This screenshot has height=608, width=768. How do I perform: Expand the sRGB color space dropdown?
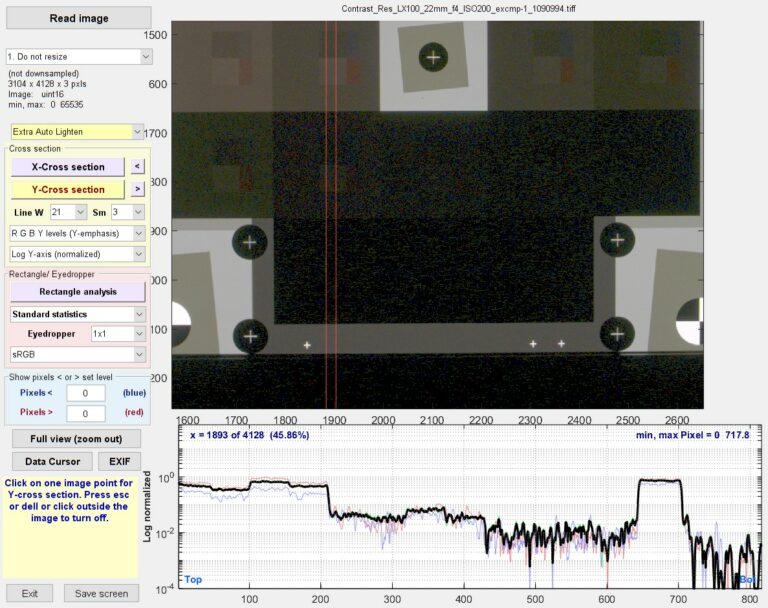[x=77, y=354]
